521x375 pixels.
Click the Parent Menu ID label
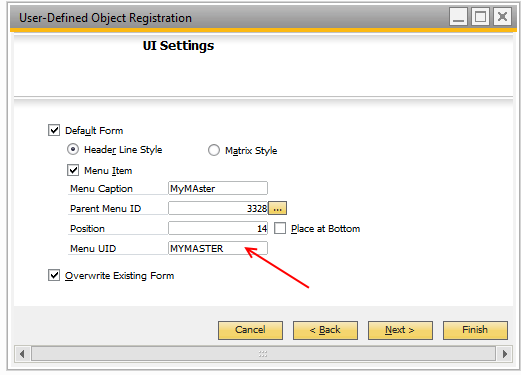(106, 209)
